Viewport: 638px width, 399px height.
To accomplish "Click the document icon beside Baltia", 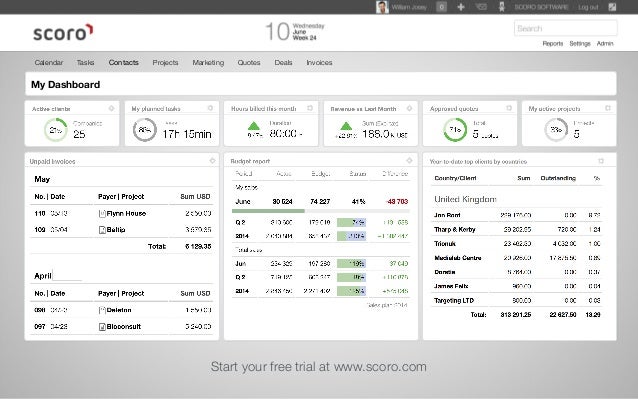I will click(x=102, y=230).
